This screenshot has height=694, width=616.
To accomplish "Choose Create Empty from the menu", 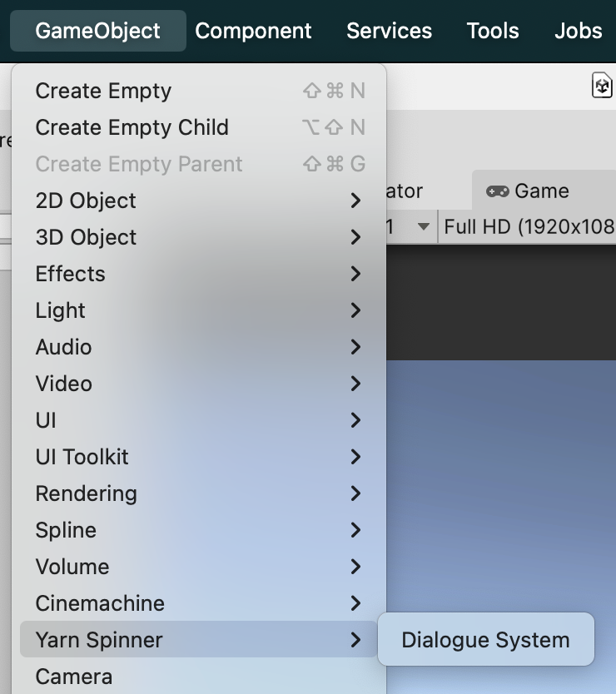I will point(103,91).
